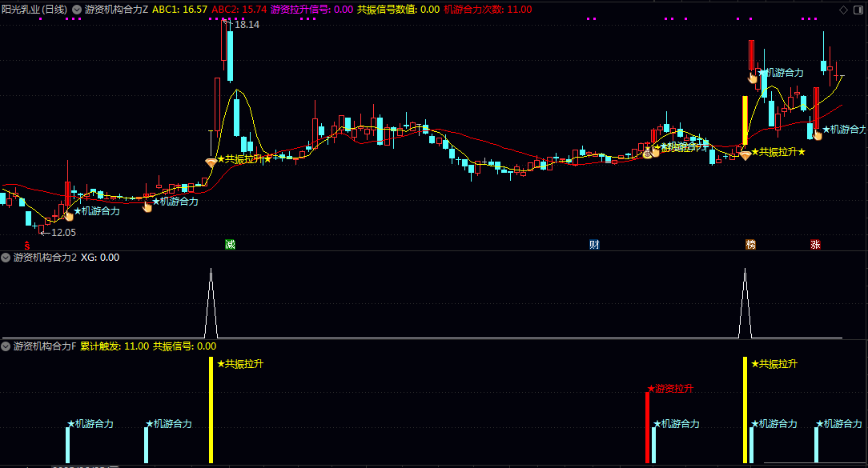Click 游资拉升信号: 0.00 readout
868x468 pixels.
point(311,10)
